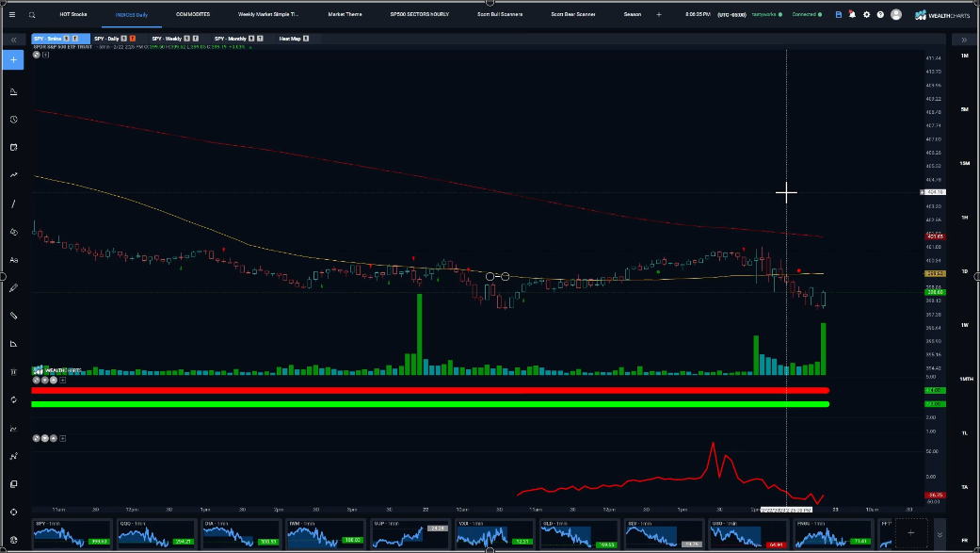Open the tastyworks broker selector

coord(766,14)
